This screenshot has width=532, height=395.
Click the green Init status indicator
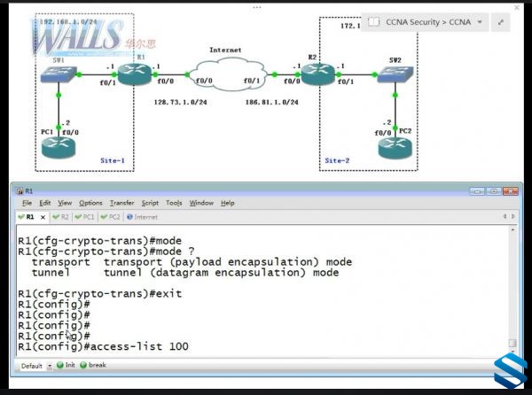pos(60,365)
